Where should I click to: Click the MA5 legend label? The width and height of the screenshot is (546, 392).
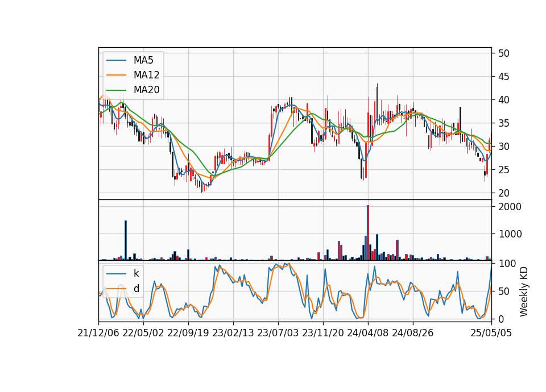pos(143,60)
